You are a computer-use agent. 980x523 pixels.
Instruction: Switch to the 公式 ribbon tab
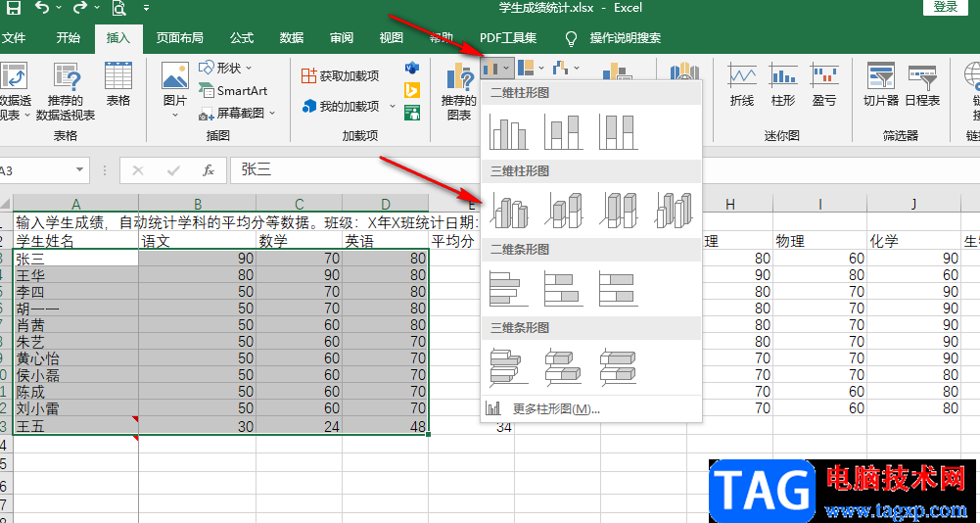[x=242, y=38]
